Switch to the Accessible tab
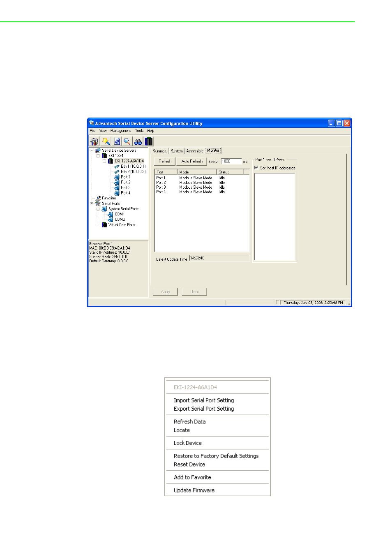Viewport: 392px width, 555px height. pos(195,151)
